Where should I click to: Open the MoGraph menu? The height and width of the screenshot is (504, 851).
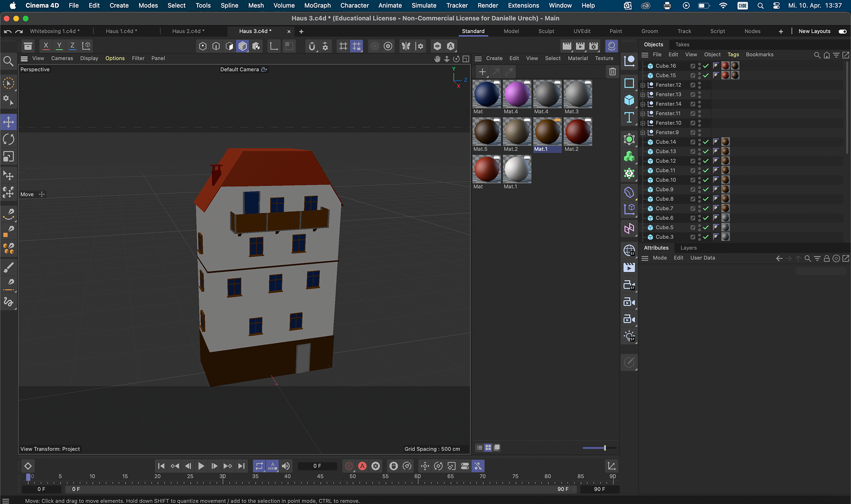[317, 5]
